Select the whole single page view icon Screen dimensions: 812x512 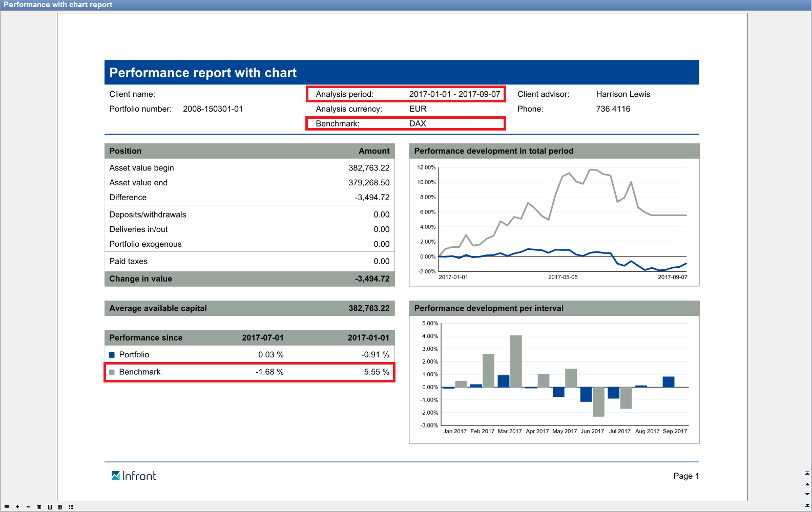[x=50, y=507]
